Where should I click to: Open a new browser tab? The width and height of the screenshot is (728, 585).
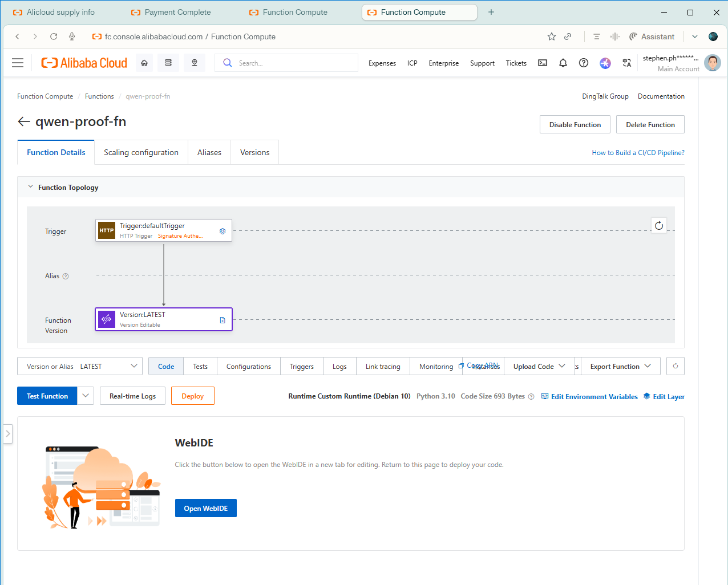(x=491, y=12)
